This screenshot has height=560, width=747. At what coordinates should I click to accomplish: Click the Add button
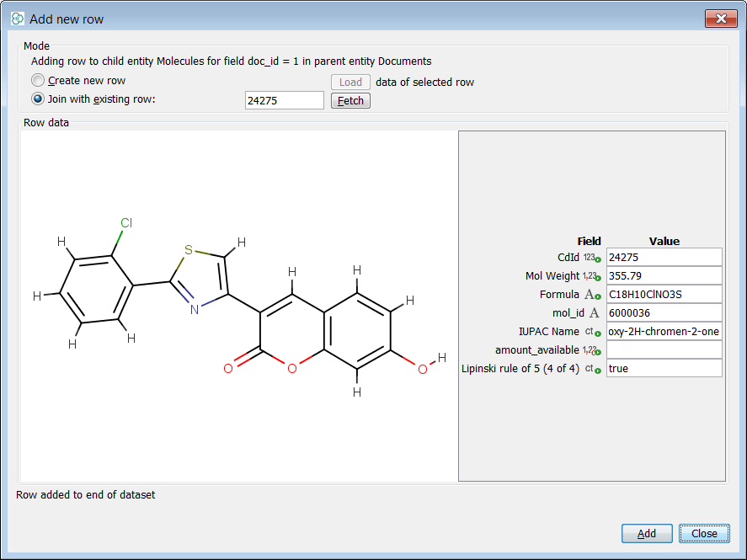tap(646, 533)
